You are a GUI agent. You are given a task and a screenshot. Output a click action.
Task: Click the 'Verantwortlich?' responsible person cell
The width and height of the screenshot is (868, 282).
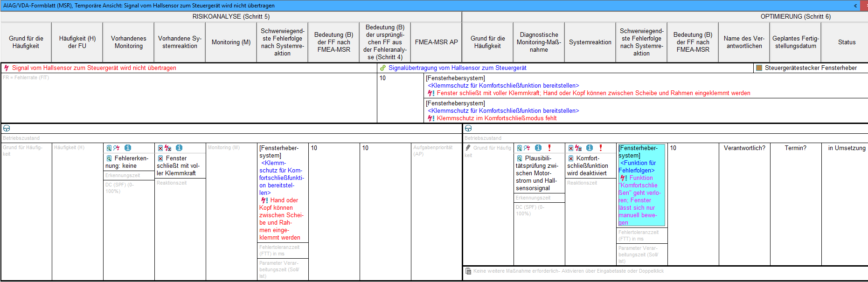(x=744, y=148)
